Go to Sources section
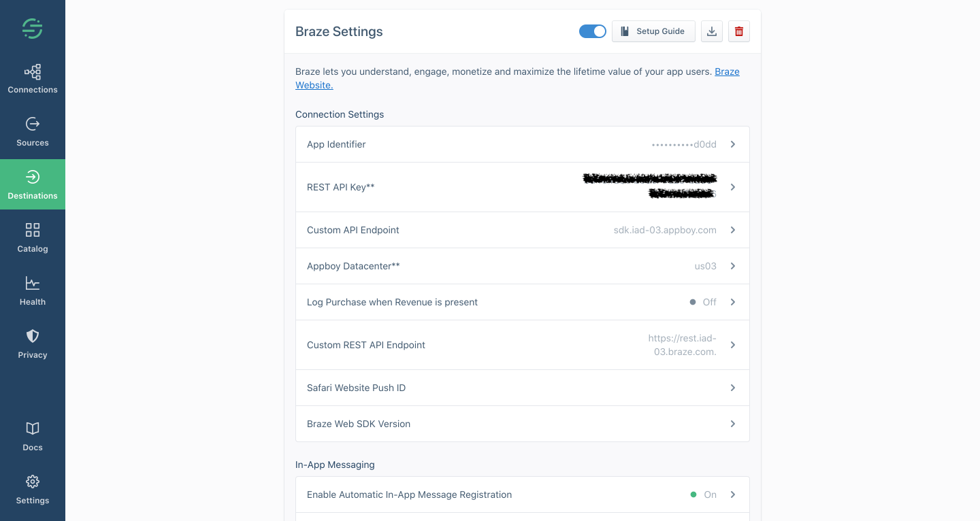980x521 pixels. coord(33,131)
